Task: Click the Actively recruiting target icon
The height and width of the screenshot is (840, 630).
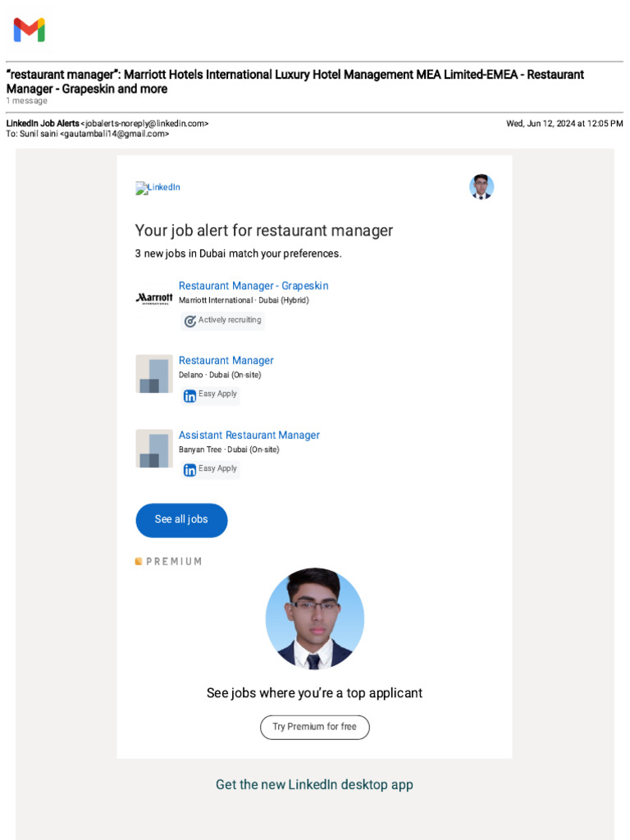Action: (190, 321)
